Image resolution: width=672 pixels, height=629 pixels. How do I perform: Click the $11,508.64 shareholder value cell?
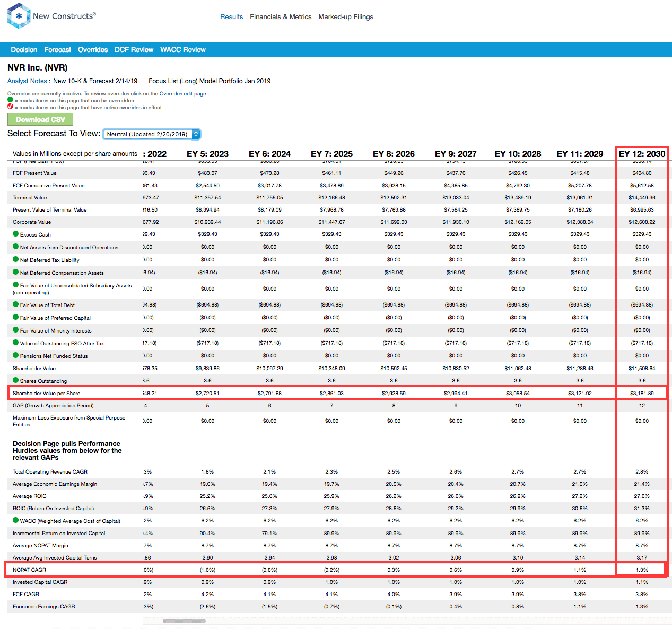point(642,368)
